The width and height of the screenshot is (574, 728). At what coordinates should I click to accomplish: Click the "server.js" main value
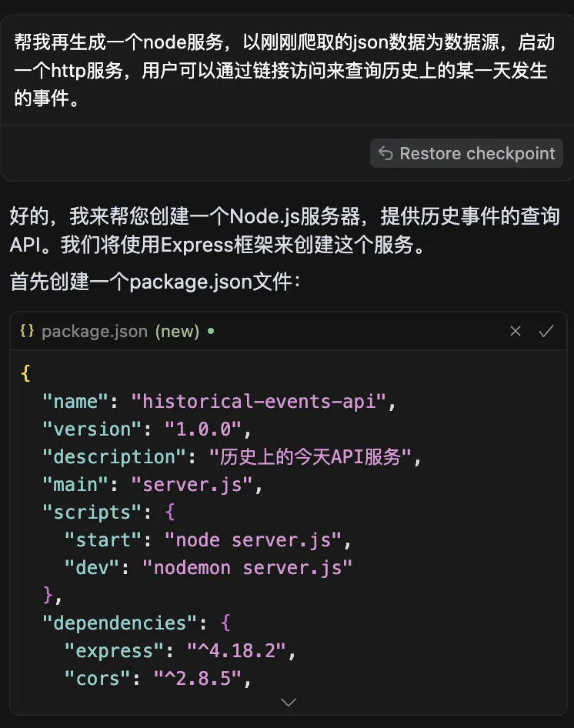pos(192,485)
